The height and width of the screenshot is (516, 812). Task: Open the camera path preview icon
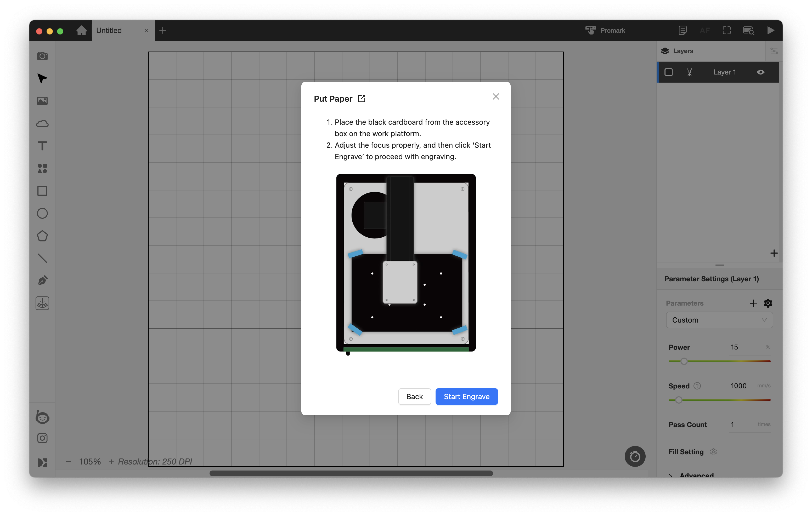click(x=749, y=30)
